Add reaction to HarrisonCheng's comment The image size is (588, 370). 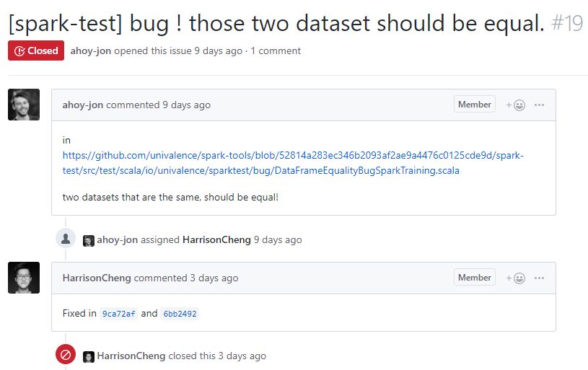pyautogui.click(x=515, y=278)
